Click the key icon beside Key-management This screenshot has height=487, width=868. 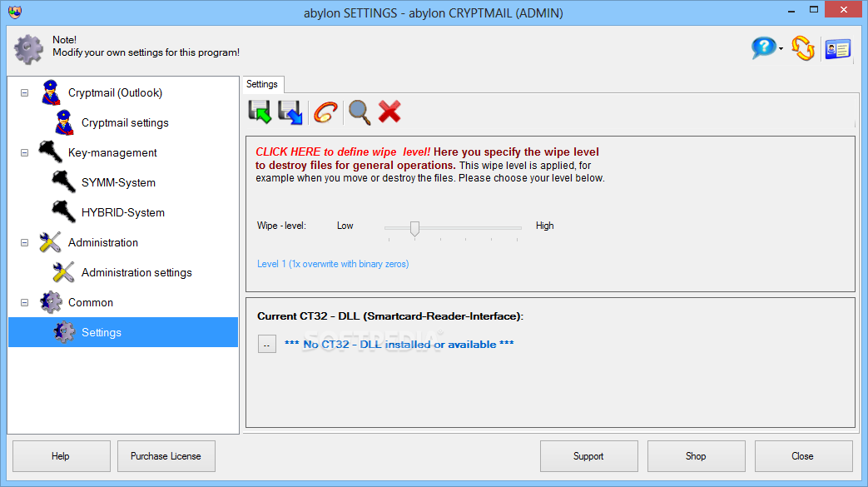pos(51,152)
